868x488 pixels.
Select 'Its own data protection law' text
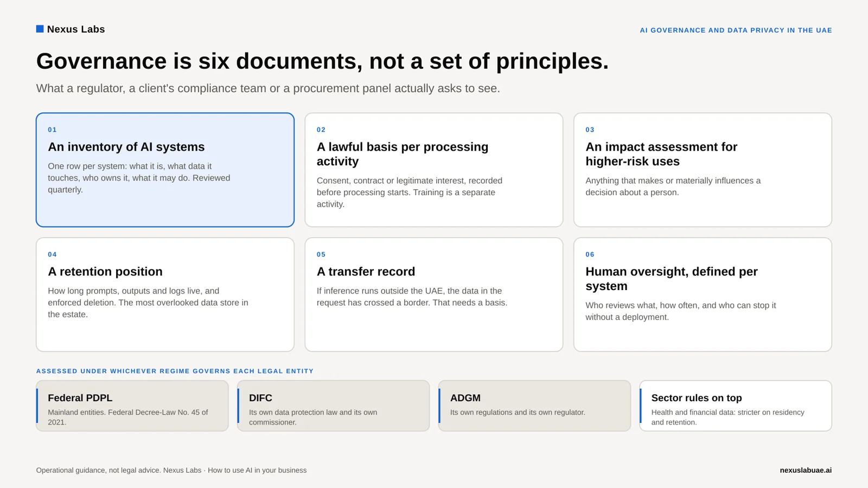point(313,417)
